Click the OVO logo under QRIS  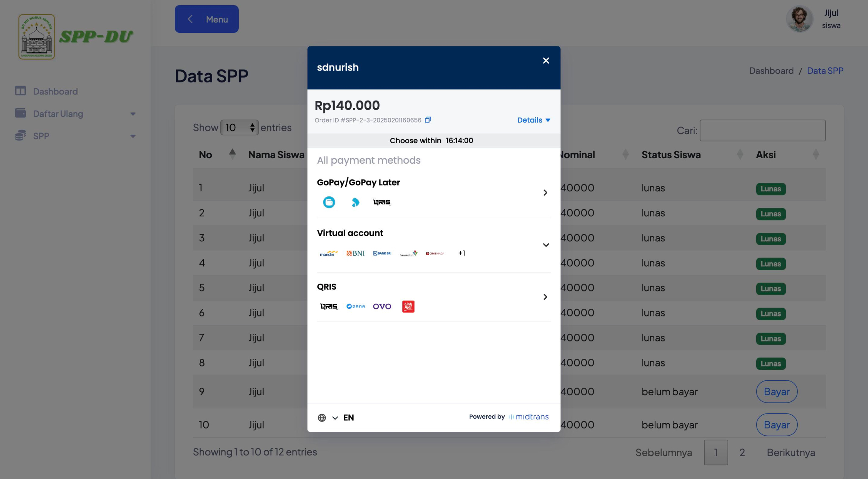pyautogui.click(x=382, y=306)
